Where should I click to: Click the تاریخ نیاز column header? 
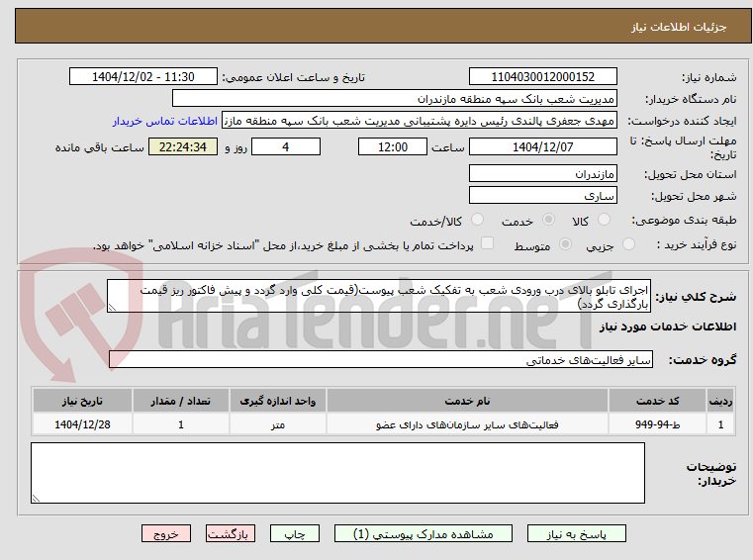tap(82, 401)
